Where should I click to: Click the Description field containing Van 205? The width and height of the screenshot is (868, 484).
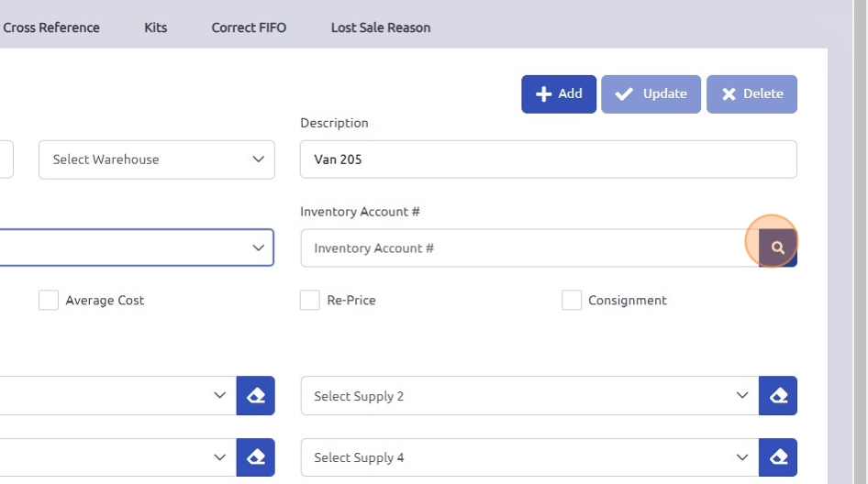tap(548, 159)
